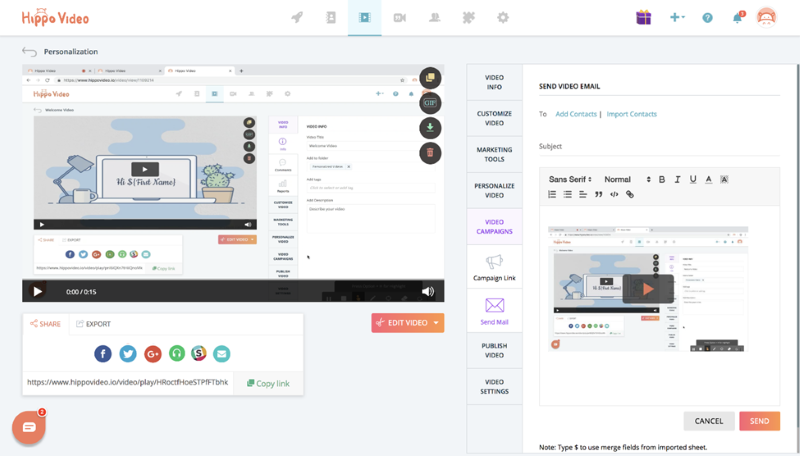800x456 pixels.
Task: Open the rocket launch icon in top navigation
Action: pos(297,17)
